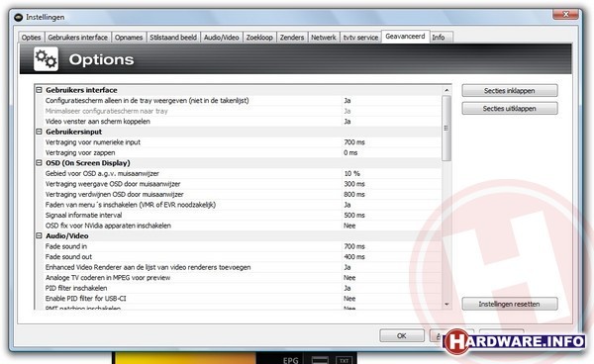Select the tvtv service tab
This screenshot has height=364, width=594.
[360, 38]
